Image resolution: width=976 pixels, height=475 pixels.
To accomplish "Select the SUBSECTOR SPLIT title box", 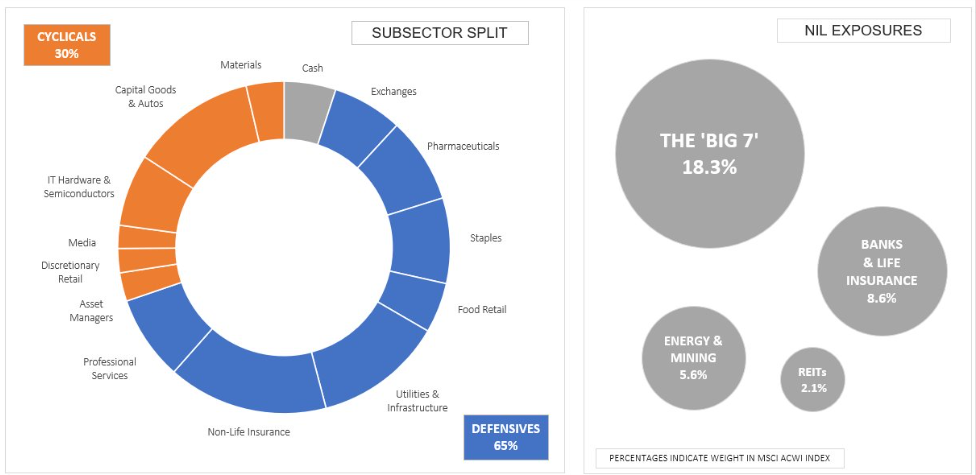I will (x=439, y=32).
